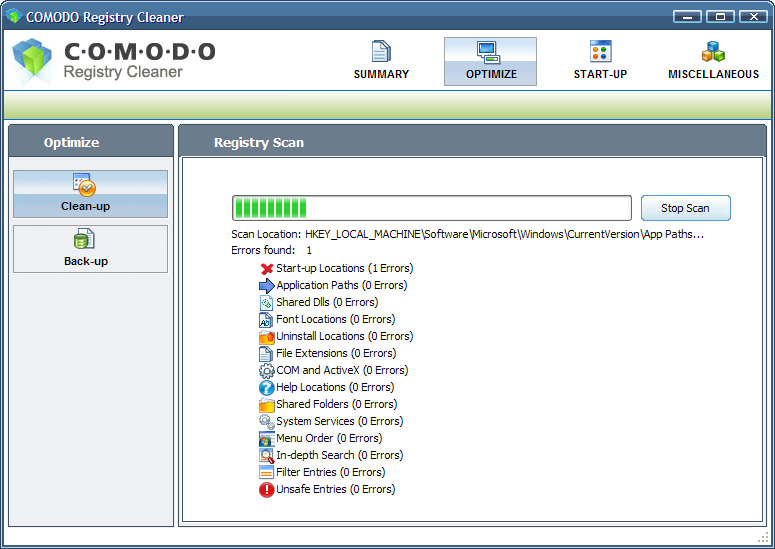Click the COMODO cube logo in header
This screenshot has width=775, height=549.
coord(32,61)
